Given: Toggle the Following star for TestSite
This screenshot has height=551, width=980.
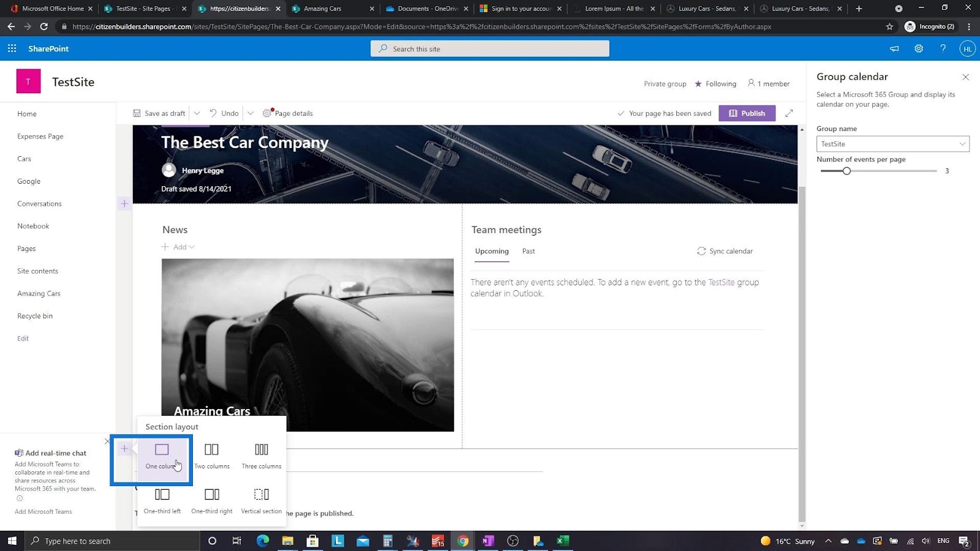Looking at the screenshot, I should tap(698, 84).
